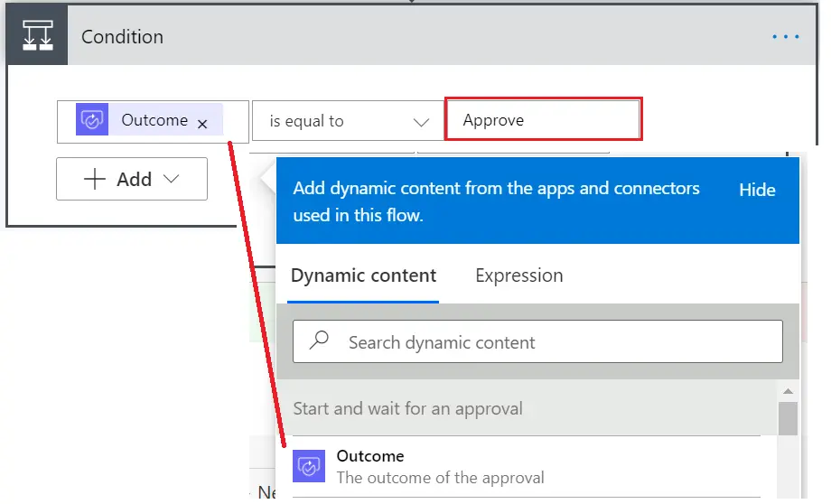Select 'Outcome' dynamic content description text
This screenshot has width=831, height=504.
440,478
